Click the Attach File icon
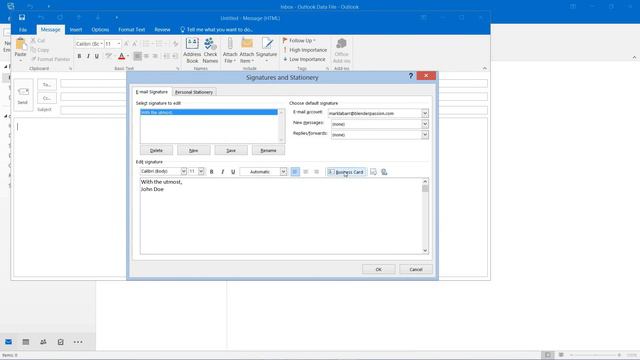 [x=230, y=50]
